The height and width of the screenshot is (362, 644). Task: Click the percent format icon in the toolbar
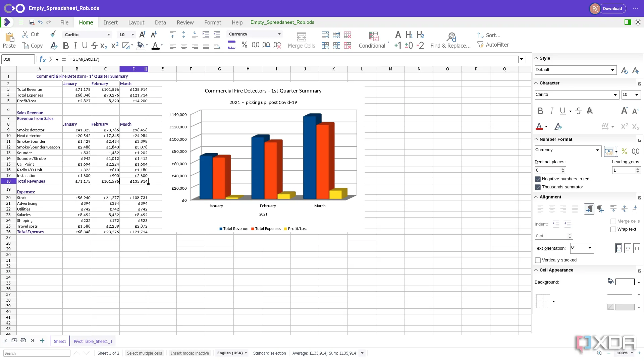pos(244,45)
